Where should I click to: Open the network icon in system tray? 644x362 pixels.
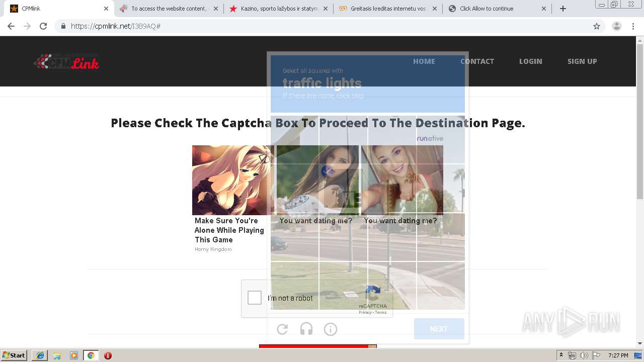572,355
